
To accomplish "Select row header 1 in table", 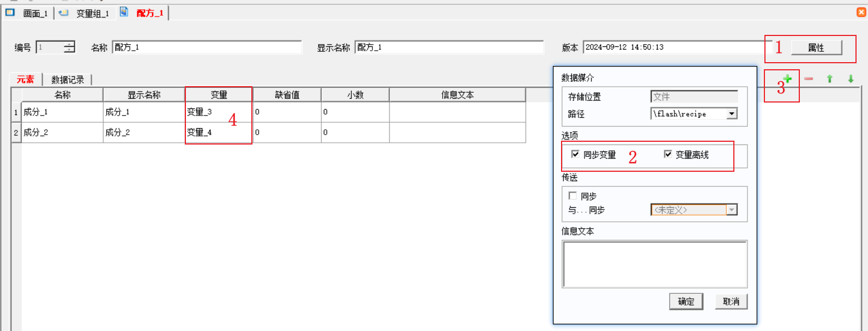I will pyautogui.click(x=16, y=112).
